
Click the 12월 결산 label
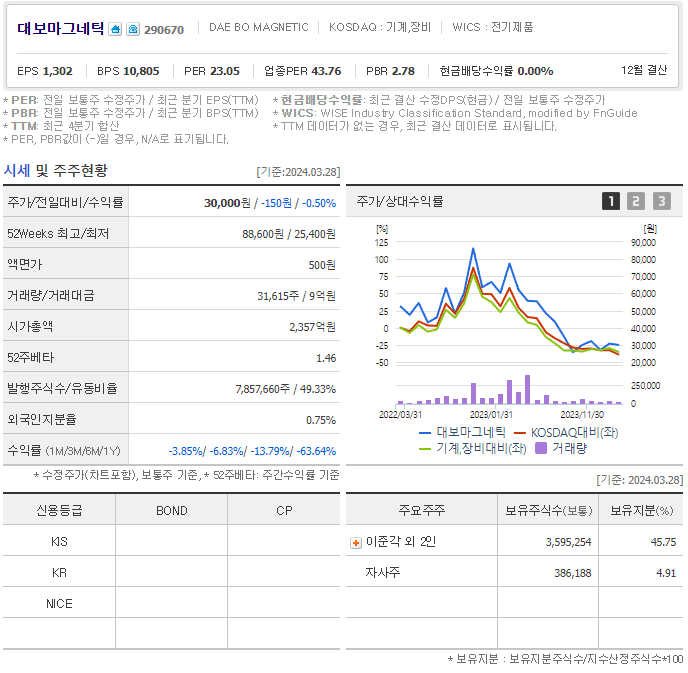tap(644, 70)
